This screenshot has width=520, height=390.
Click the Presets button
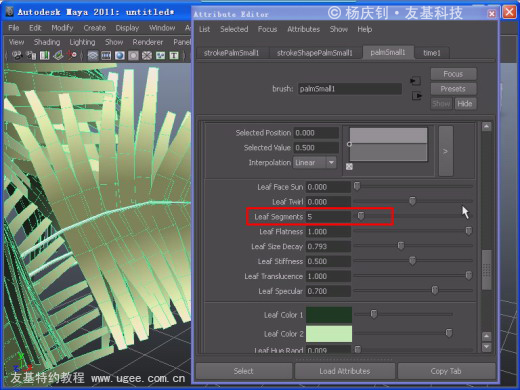453,89
